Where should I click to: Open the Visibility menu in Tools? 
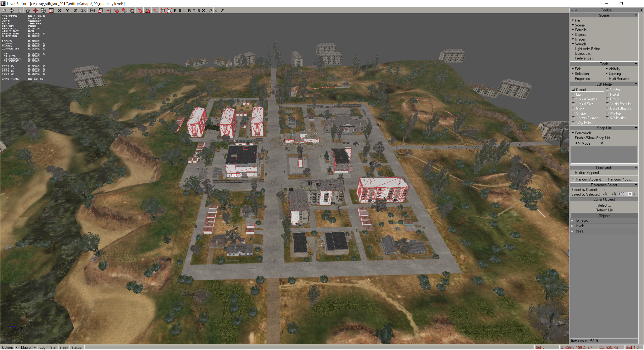[x=613, y=69]
